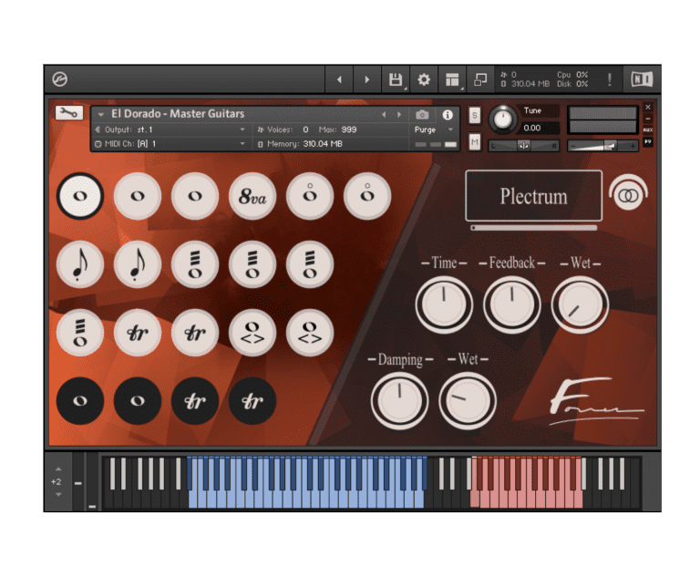Image resolution: width=700 pixels, height=588 pixels.
Task: Shift keyboard octave down arrow
Action: coord(58,495)
